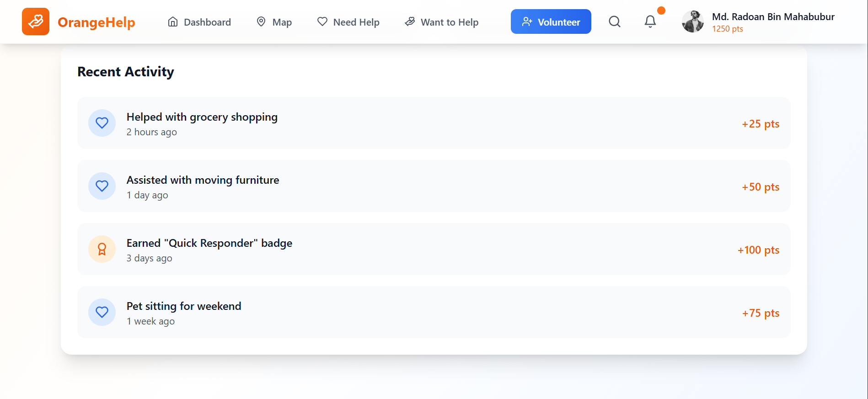This screenshot has height=399, width=868.
Task: Open the Map nav item
Action: click(x=274, y=22)
